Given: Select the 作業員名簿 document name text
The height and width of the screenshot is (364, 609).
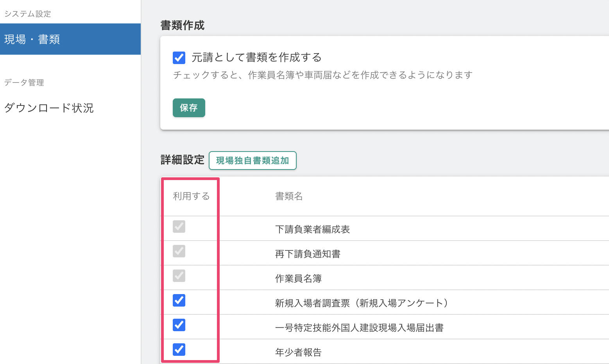Looking at the screenshot, I should tap(298, 278).
